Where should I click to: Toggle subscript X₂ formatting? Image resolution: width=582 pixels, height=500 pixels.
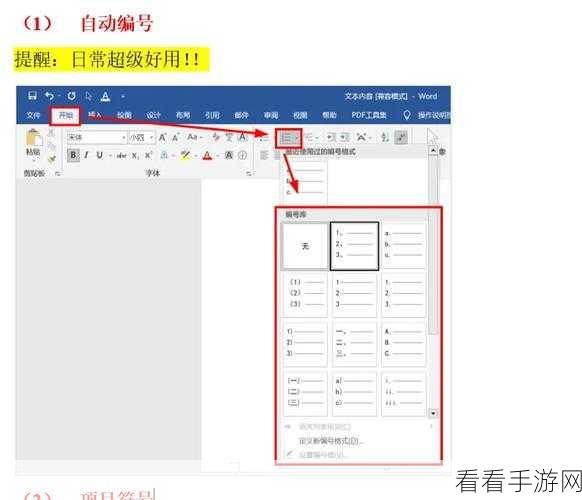click(x=135, y=156)
